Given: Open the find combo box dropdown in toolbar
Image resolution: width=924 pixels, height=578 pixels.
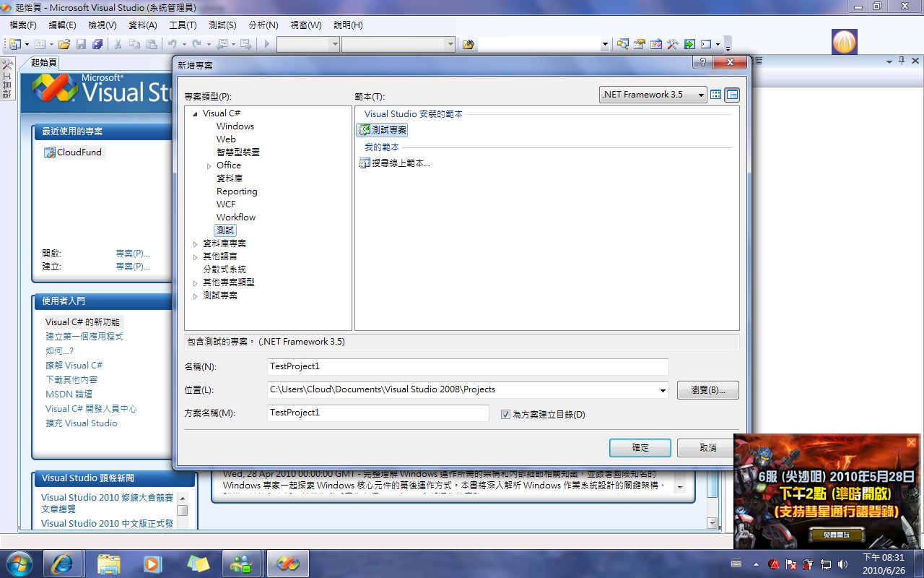Looking at the screenshot, I should click(605, 44).
